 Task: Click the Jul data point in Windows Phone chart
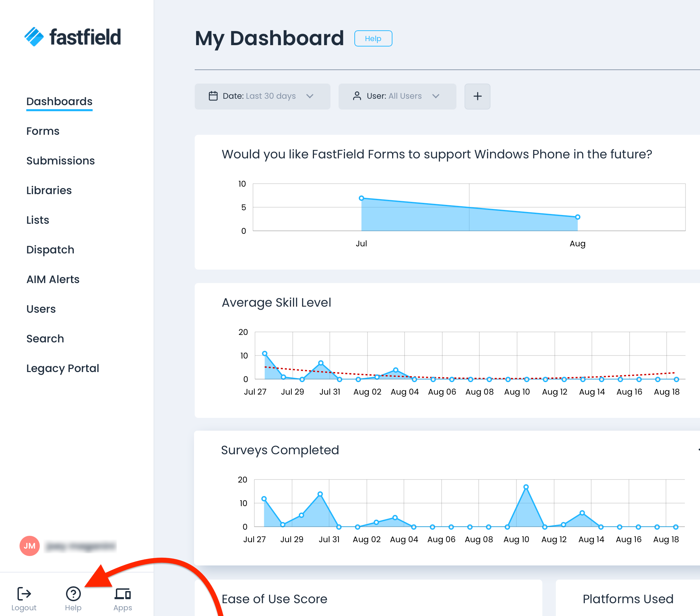(x=361, y=198)
